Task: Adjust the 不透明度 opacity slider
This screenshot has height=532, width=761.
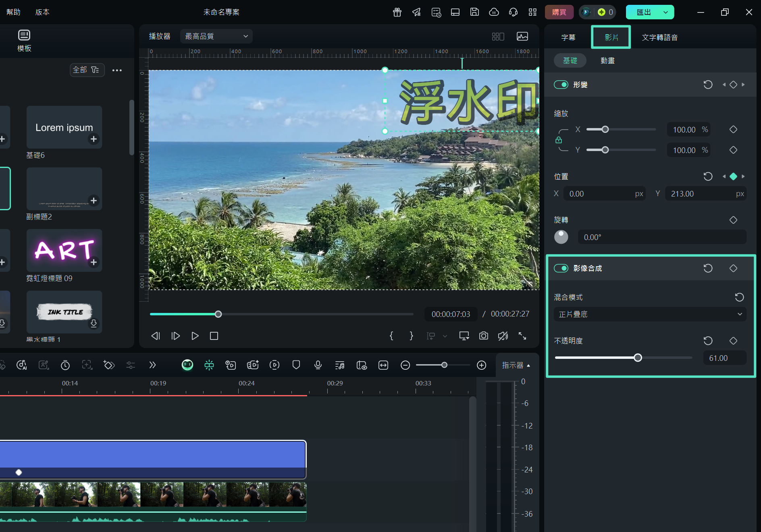Action: 637,357
